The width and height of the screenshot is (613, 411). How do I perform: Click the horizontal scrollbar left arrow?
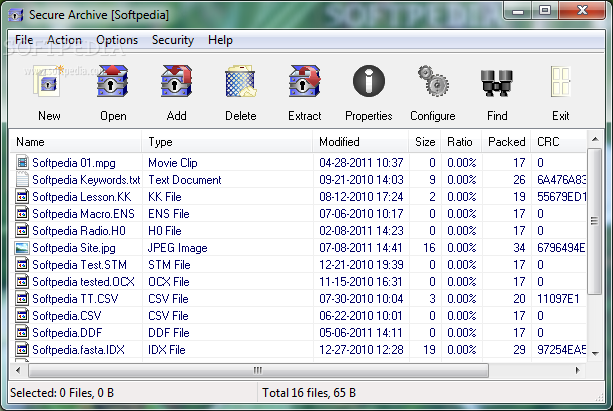[x=18, y=370]
